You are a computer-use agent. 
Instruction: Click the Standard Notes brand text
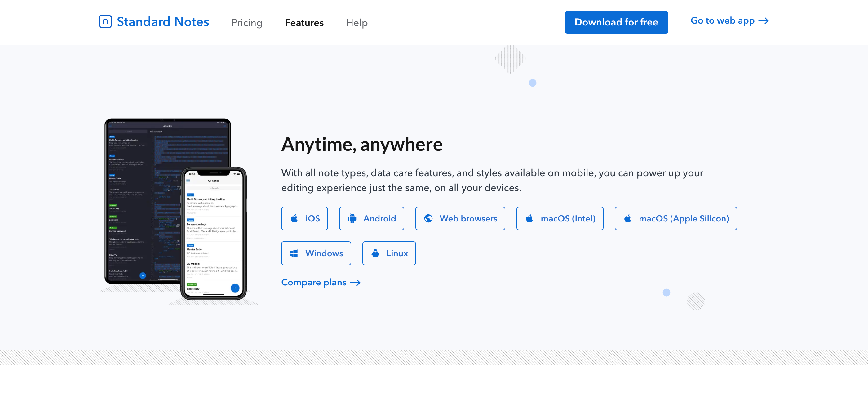tap(163, 22)
